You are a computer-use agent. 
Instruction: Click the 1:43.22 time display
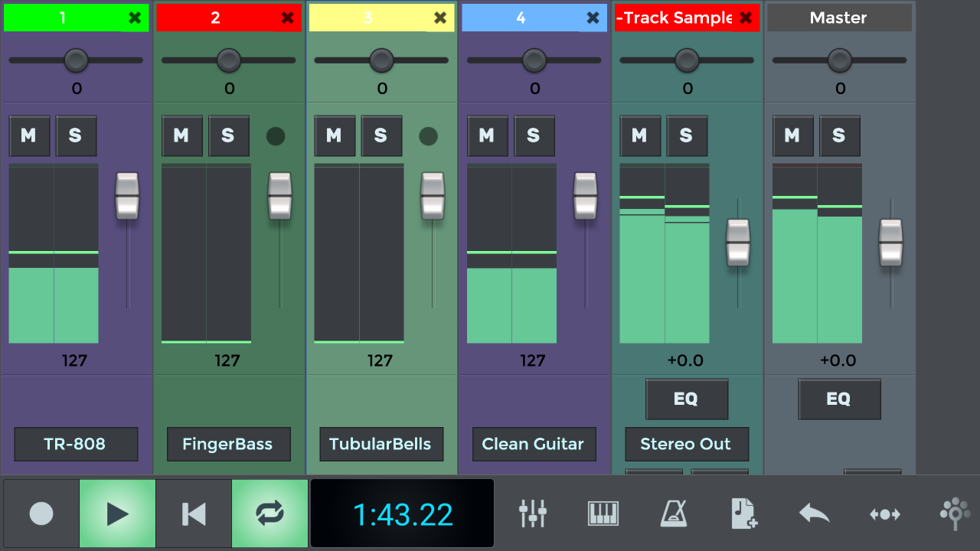tap(402, 514)
